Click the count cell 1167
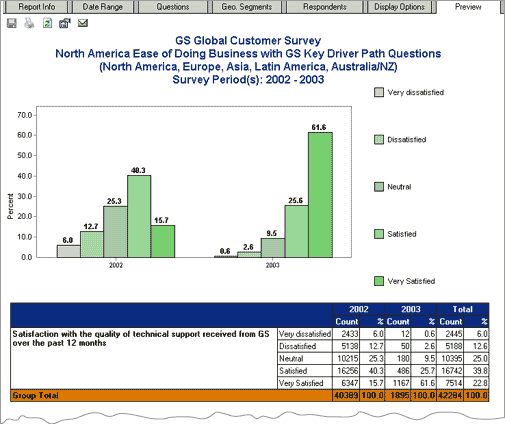Screen dimensions: 505x424 398,383
